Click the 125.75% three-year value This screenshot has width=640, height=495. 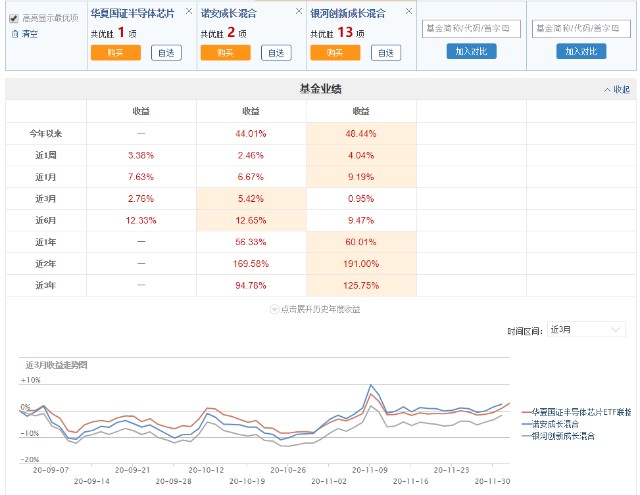click(361, 285)
